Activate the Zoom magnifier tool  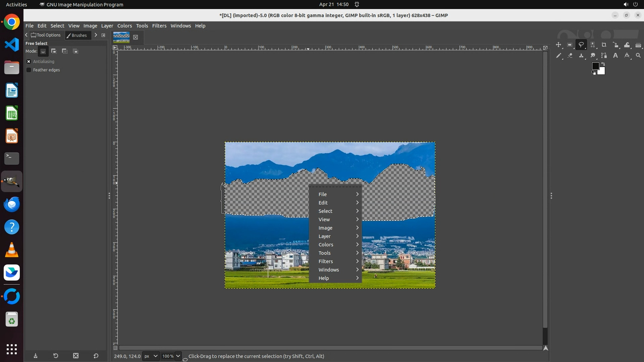point(638,56)
